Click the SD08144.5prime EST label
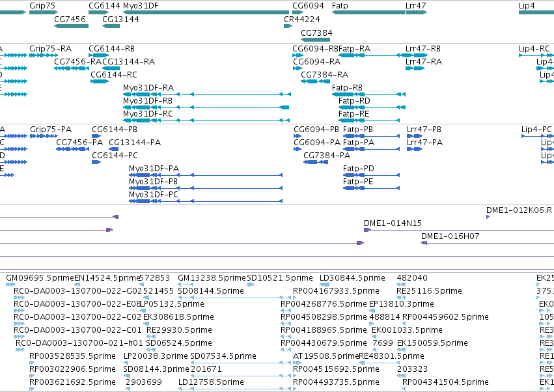554x392 pixels. 211,291
